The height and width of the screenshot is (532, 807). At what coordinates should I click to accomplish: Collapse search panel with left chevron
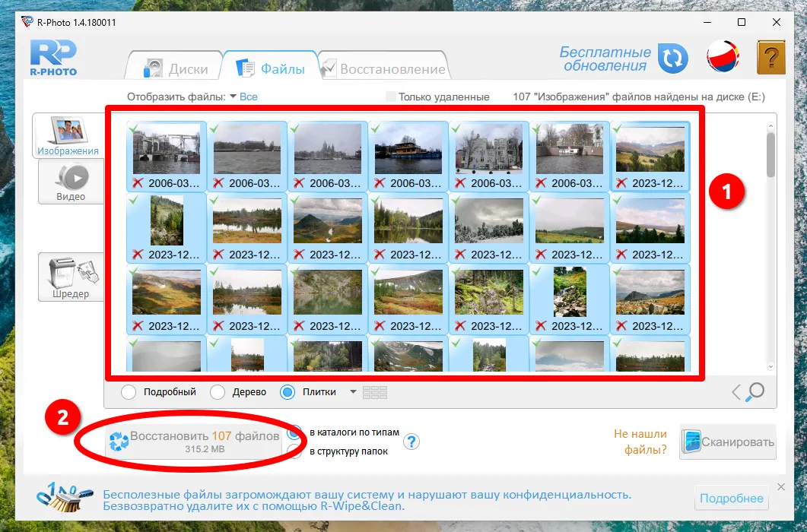point(736,392)
